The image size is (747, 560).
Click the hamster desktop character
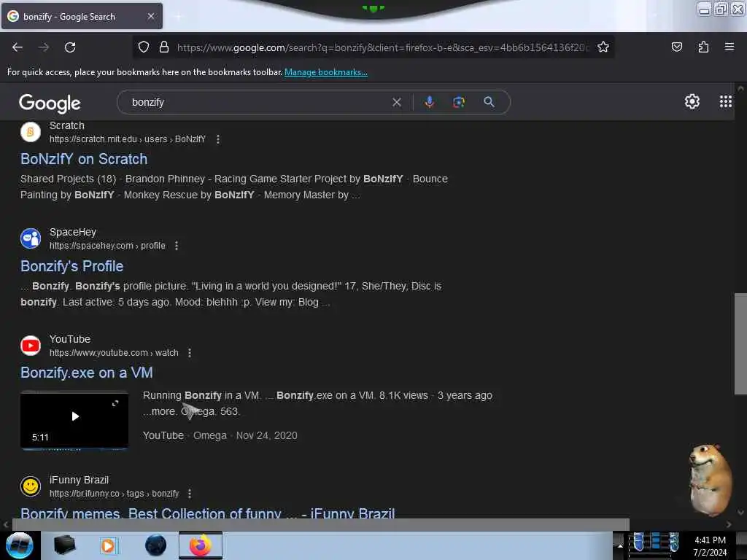pyautogui.click(x=710, y=480)
